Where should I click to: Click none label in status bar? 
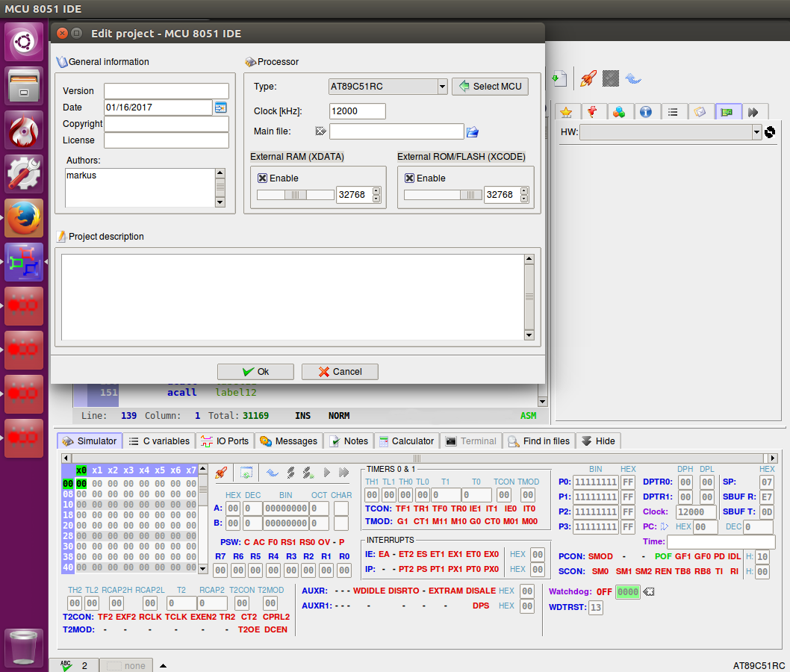click(x=134, y=665)
